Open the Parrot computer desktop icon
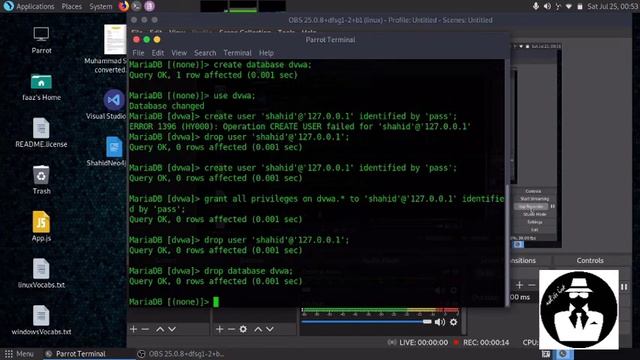Image resolution: width=640 pixels, height=360 pixels. click(x=41, y=35)
